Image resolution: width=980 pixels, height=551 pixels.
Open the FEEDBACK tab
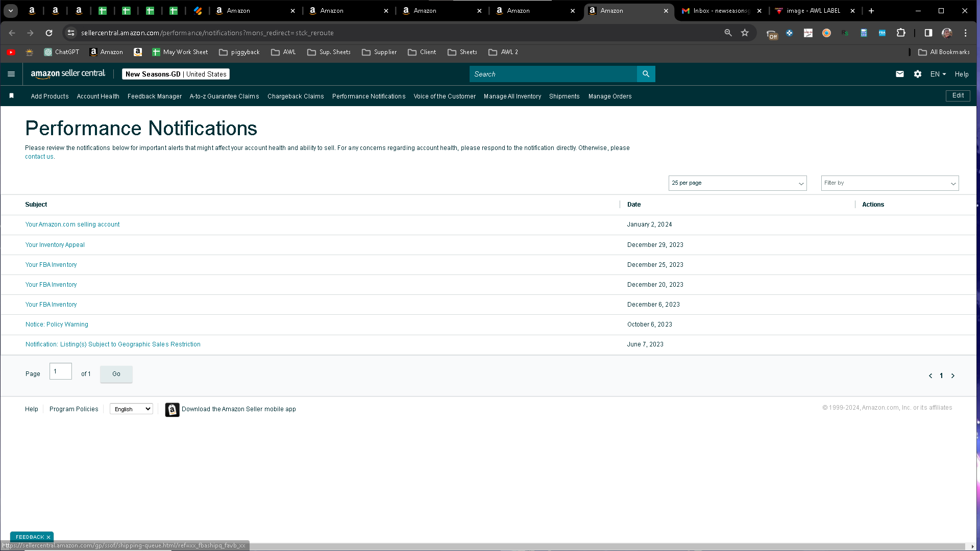30,537
